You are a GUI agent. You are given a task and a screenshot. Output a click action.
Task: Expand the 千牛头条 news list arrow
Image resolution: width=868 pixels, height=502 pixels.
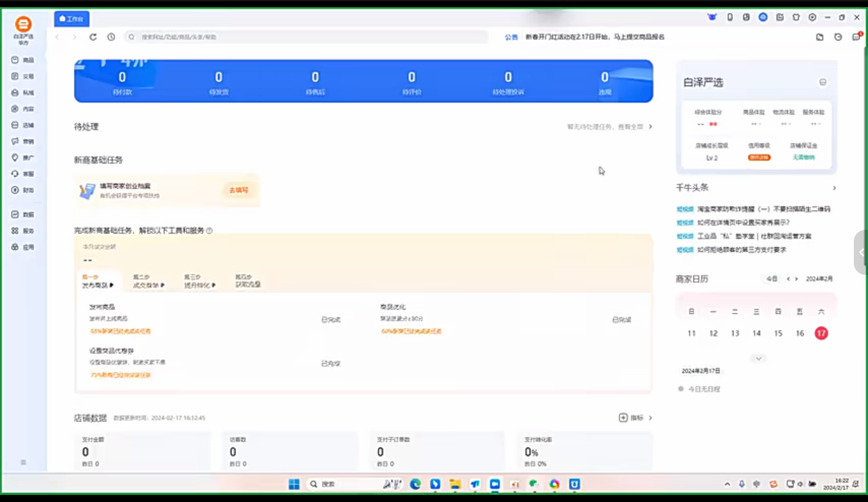834,188
